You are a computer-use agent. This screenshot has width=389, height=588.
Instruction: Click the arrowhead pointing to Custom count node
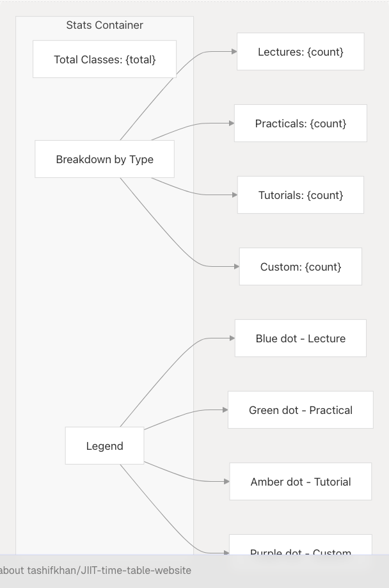pos(235,267)
